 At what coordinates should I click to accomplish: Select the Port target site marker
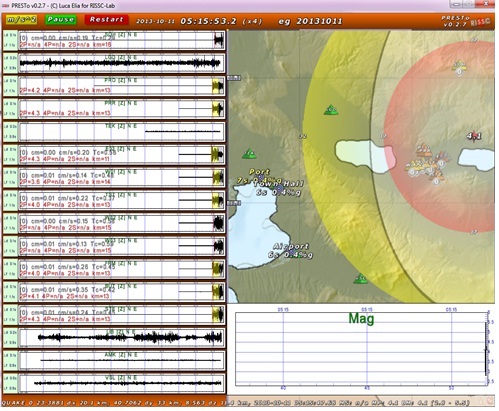pyautogui.click(x=261, y=176)
